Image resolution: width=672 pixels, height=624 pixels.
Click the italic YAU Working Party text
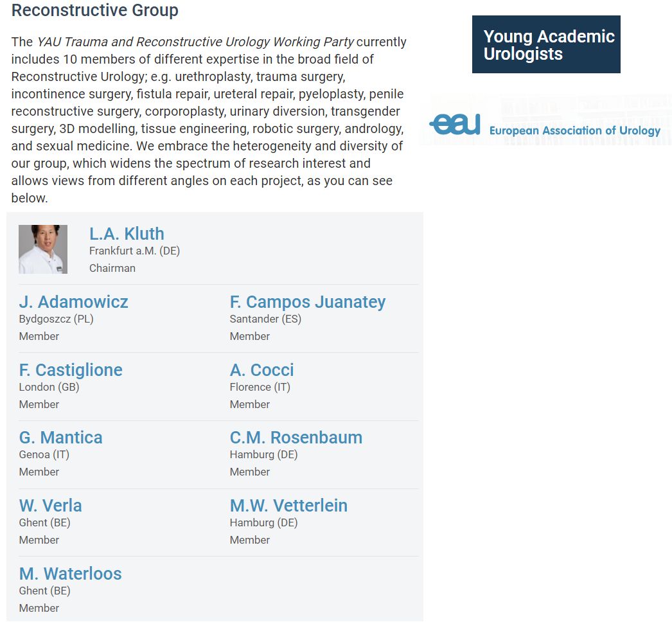tap(195, 42)
